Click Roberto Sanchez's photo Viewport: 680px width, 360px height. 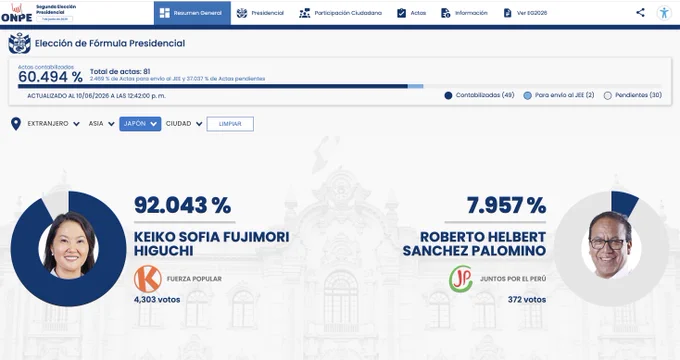pyautogui.click(x=611, y=245)
